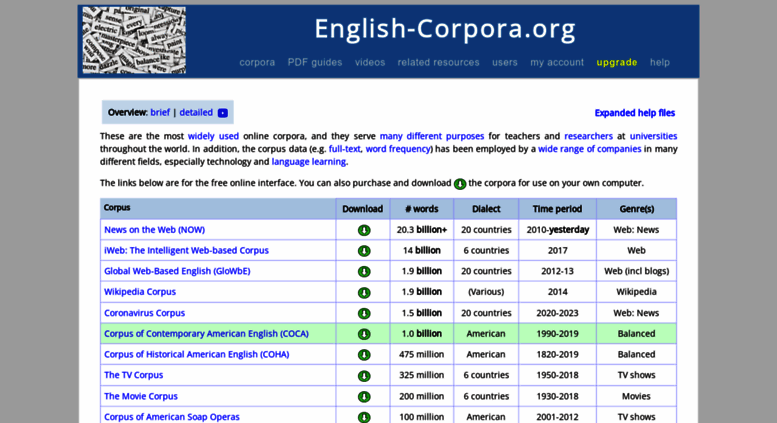Click the '1950-2018' time period cell
The height and width of the screenshot is (423, 777).
[x=557, y=375]
